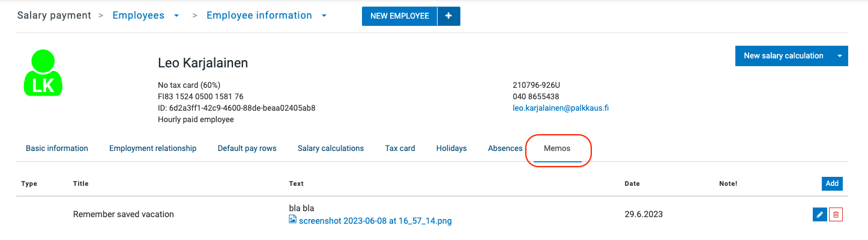This screenshot has height=240, width=868.
Task: Click the green LK employee avatar
Action: [x=43, y=73]
